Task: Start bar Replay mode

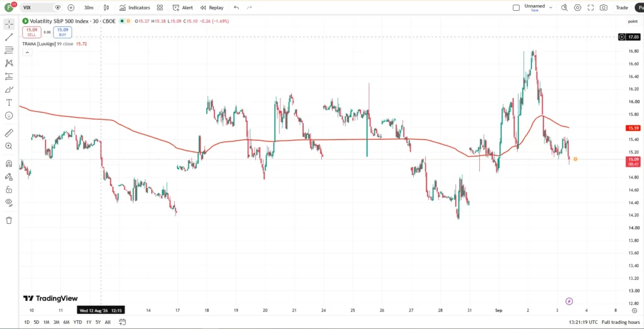Action: click(212, 8)
